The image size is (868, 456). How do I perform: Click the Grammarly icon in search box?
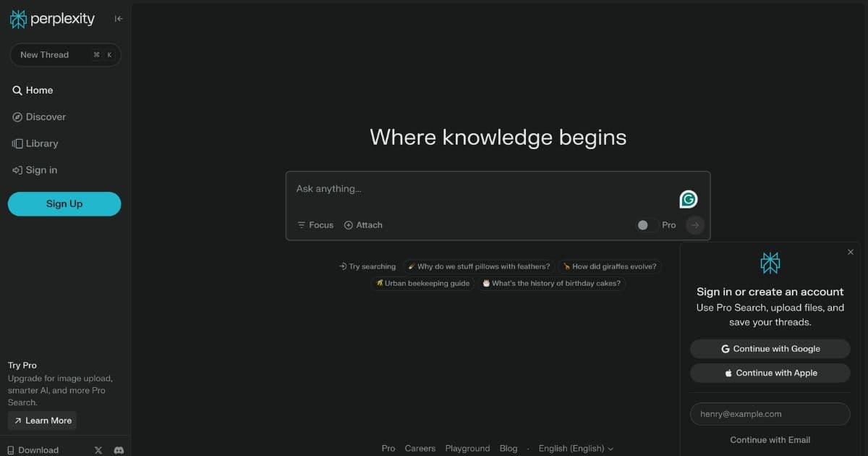point(688,199)
